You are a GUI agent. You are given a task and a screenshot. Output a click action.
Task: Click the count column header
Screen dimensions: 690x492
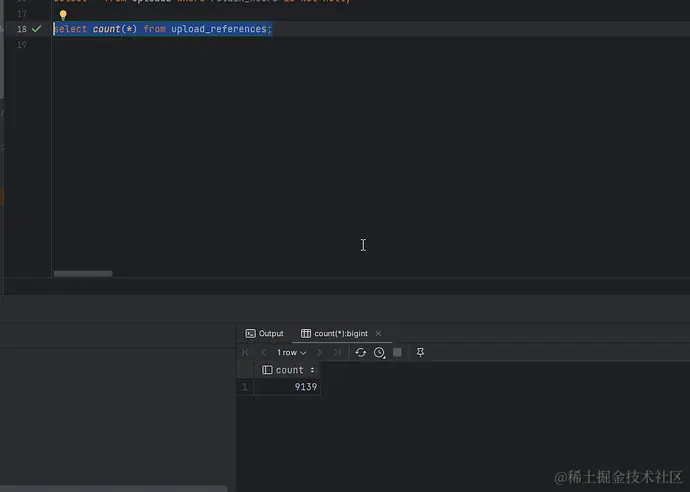point(287,370)
